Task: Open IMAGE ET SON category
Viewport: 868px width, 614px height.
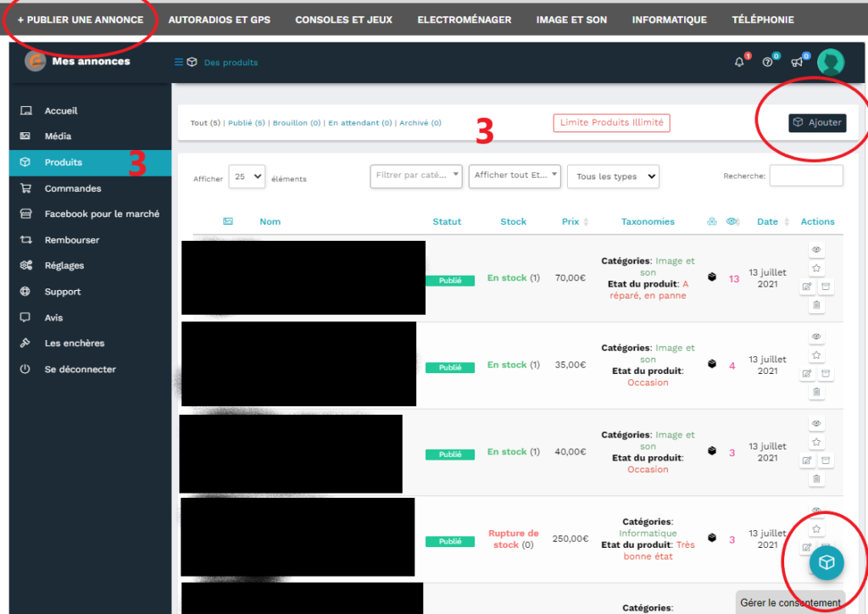Action: click(571, 20)
